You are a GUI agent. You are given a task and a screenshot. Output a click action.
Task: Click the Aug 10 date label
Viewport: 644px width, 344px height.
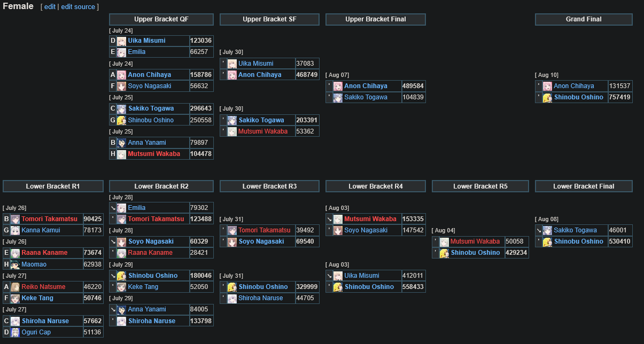point(547,75)
